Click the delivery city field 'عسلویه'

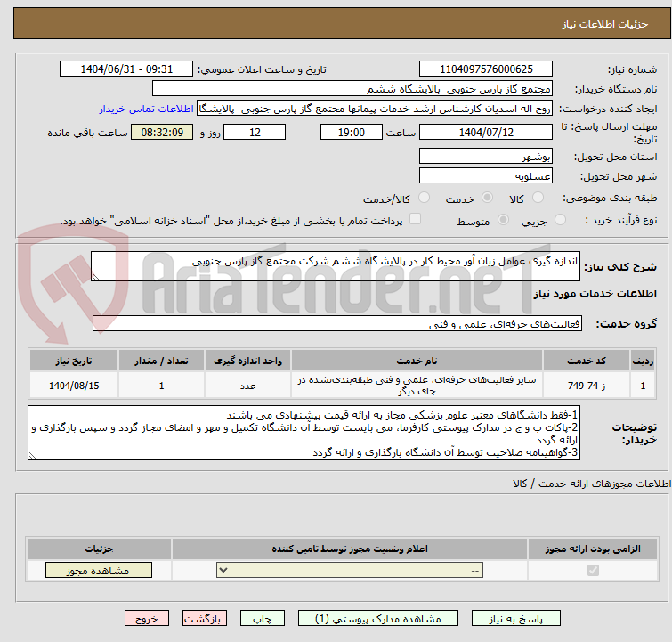coord(486,175)
